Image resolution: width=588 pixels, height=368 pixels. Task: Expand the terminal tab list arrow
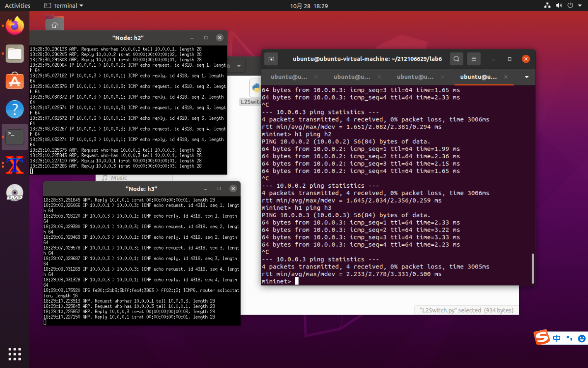click(527, 77)
